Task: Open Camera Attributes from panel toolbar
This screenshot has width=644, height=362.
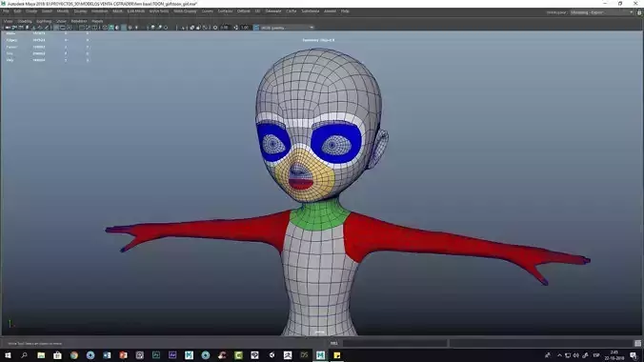Action: click(21, 28)
